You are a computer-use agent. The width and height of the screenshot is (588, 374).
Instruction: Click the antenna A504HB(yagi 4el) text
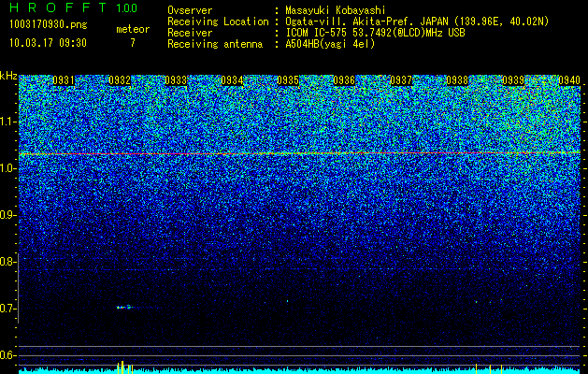pos(330,44)
